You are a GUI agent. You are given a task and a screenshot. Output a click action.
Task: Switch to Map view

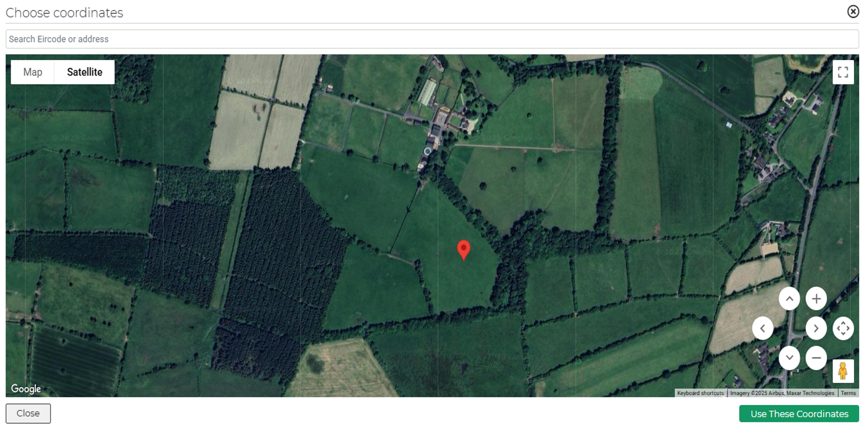[33, 72]
